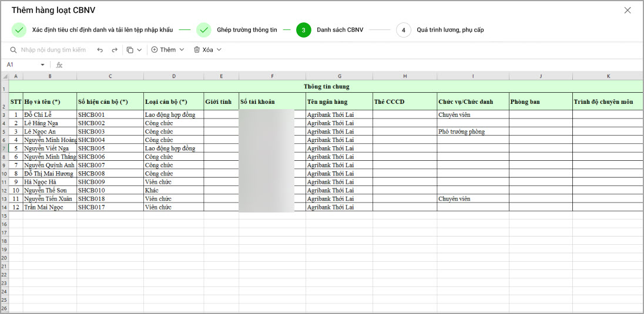Open the copy options dropdown arrow
This screenshot has width=644, height=314.
pyautogui.click(x=139, y=50)
